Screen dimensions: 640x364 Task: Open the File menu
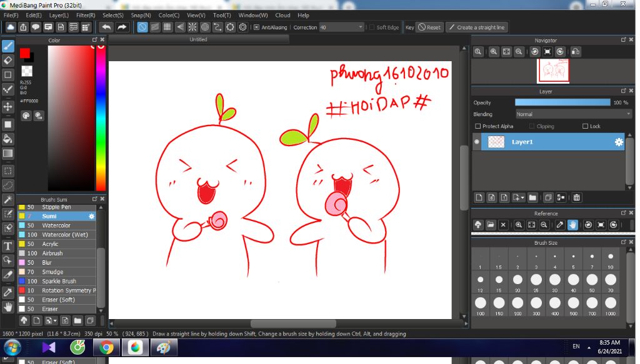click(x=11, y=15)
